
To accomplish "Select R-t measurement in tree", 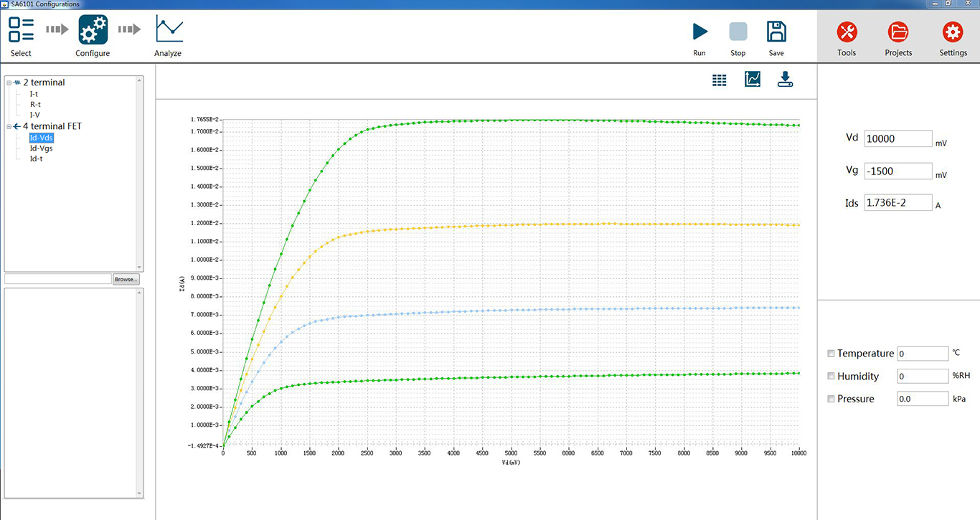I will [x=34, y=105].
